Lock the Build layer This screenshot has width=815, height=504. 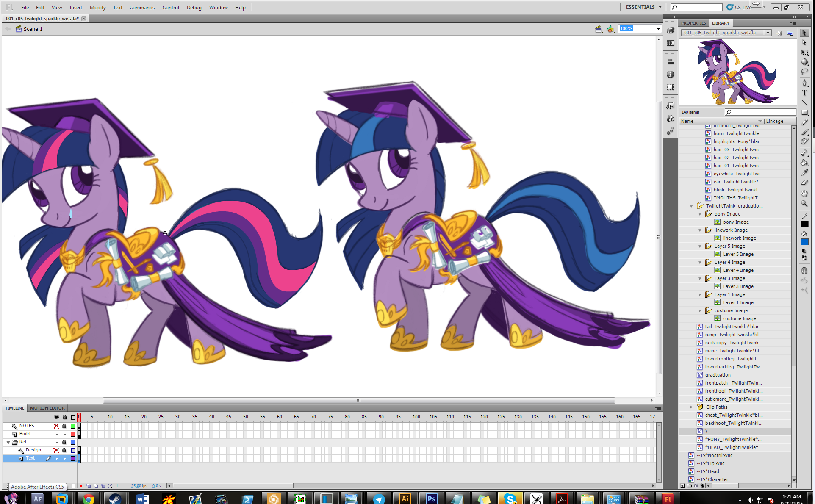pos(64,434)
